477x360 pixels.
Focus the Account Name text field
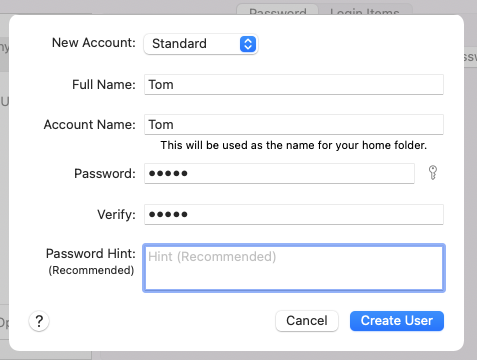(294, 125)
